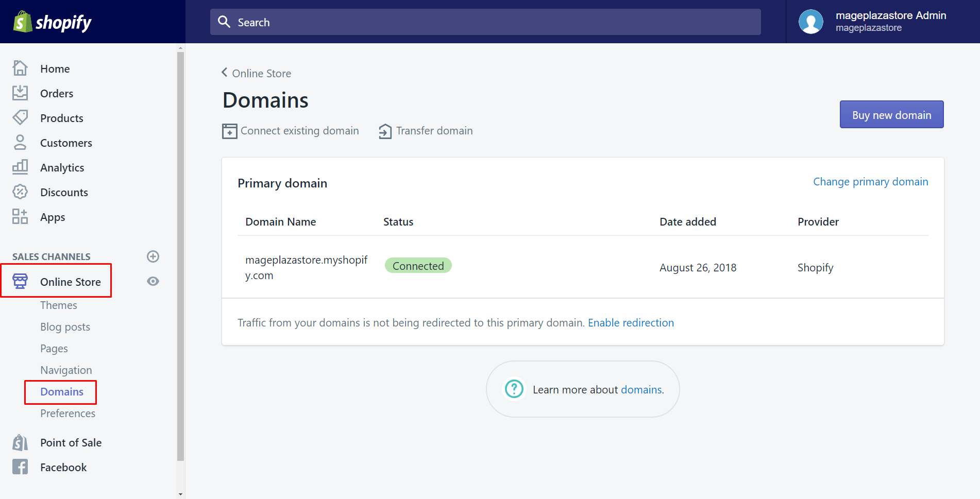Viewport: 980px width, 499px height.
Task: Click the Customers person icon
Action: (x=20, y=142)
